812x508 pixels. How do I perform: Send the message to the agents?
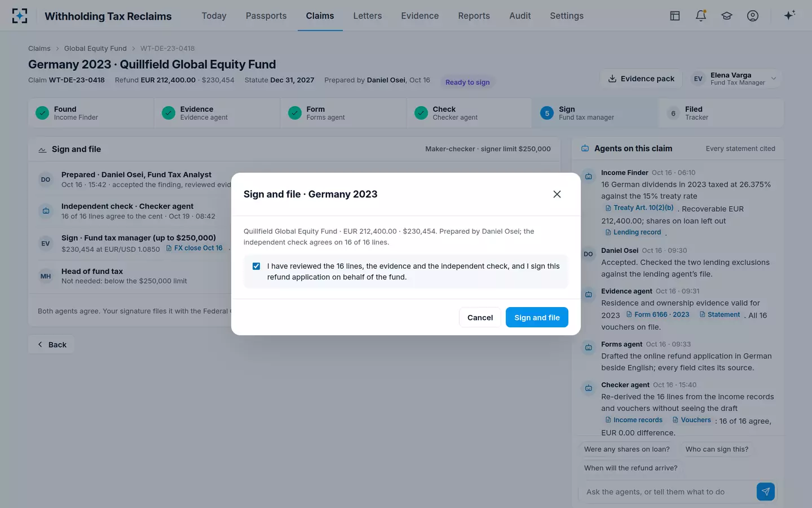click(x=765, y=492)
